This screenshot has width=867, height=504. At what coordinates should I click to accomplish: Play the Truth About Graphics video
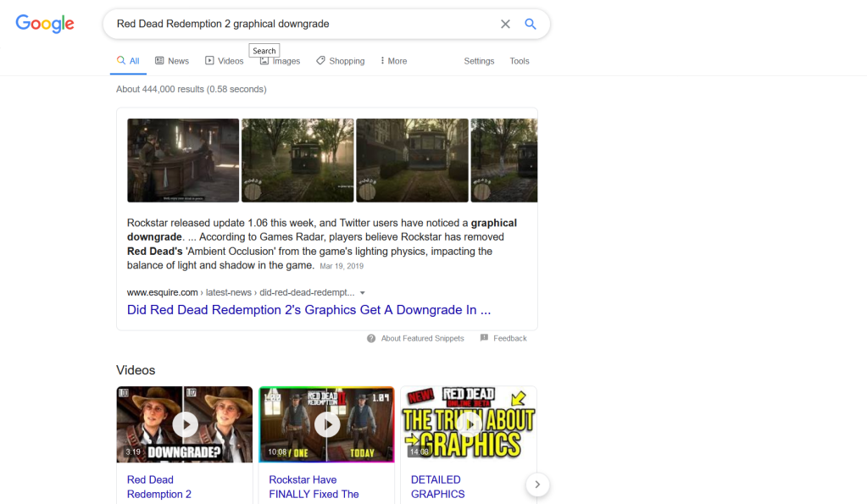tap(468, 424)
